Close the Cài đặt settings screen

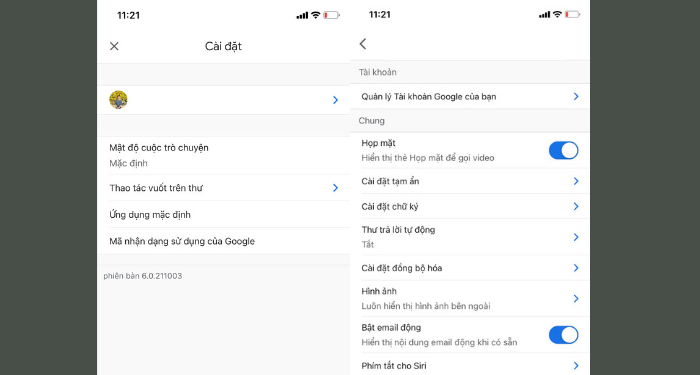[114, 46]
